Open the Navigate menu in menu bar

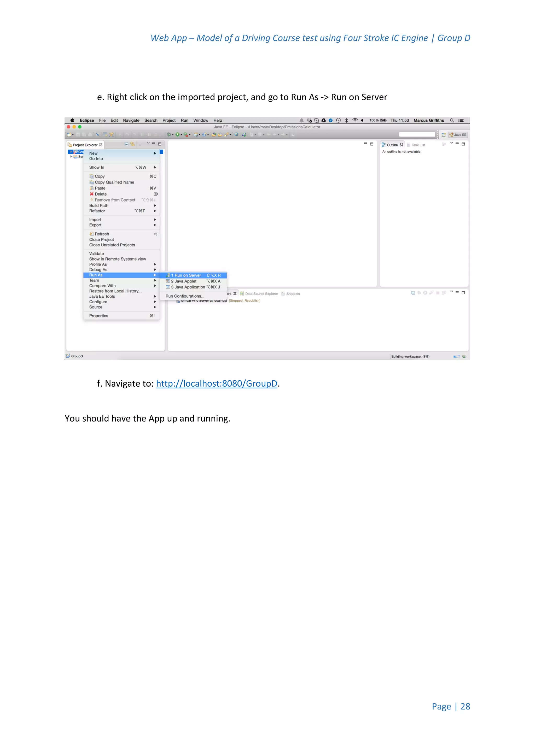click(131, 121)
